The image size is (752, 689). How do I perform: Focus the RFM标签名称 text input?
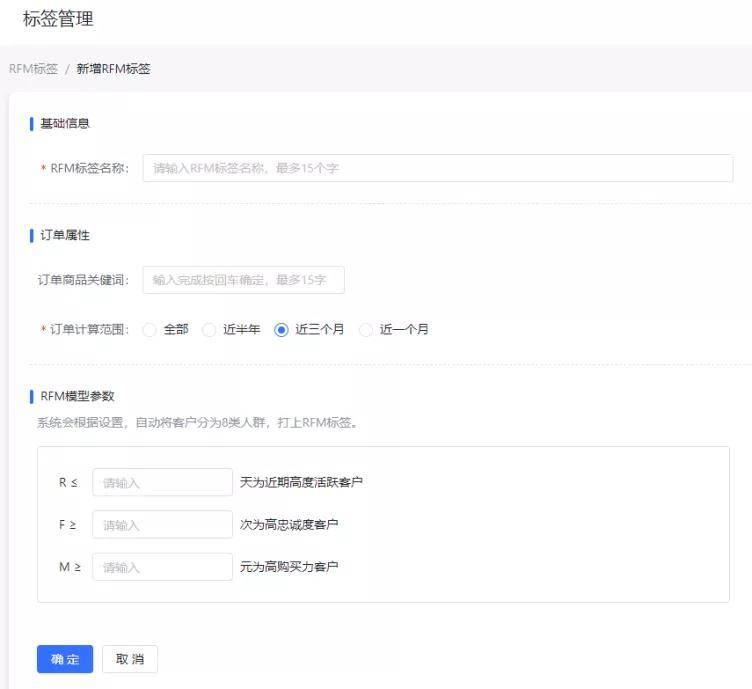tap(437, 168)
